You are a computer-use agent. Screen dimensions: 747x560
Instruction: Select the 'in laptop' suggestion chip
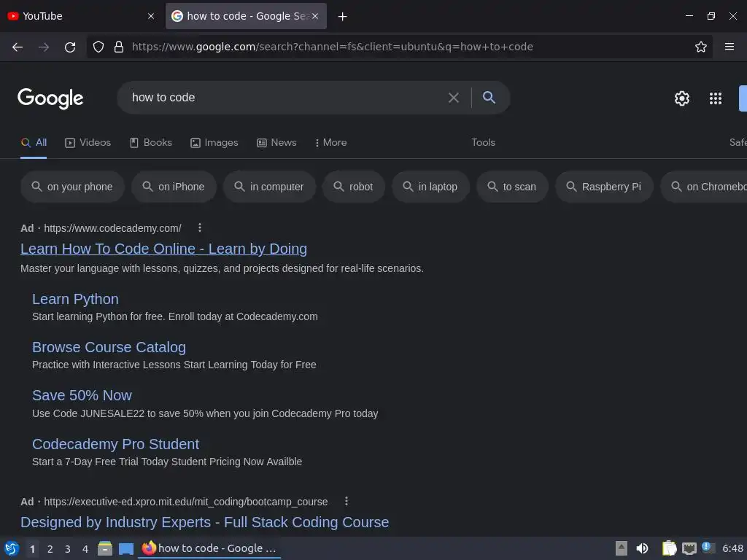coord(430,187)
